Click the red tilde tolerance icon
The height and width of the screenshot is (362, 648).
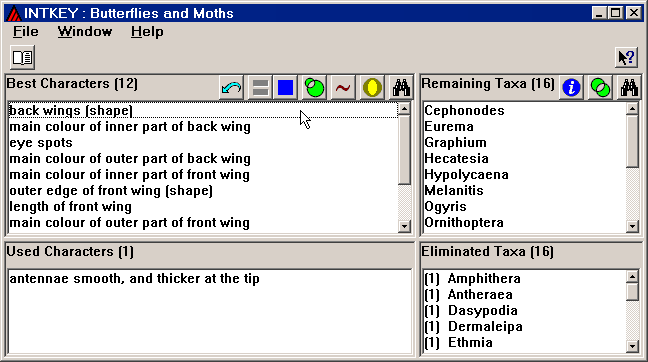tap(343, 88)
